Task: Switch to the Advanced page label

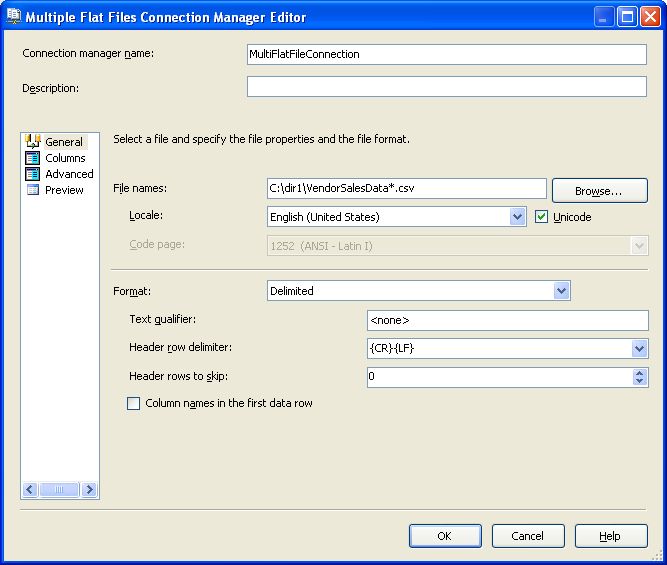Action: coord(69,174)
